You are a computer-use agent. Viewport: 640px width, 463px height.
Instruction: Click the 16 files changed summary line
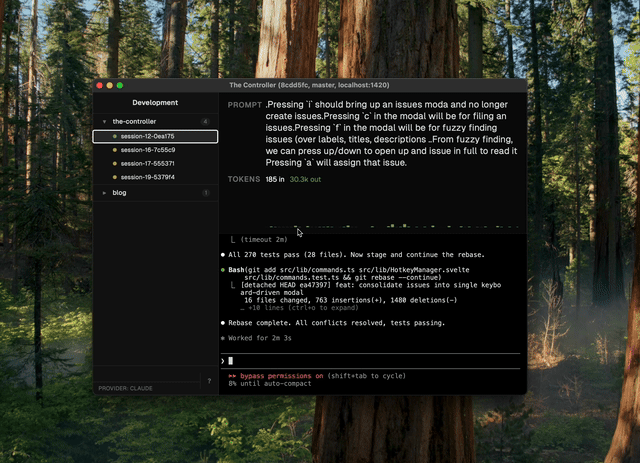click(351, 300)
